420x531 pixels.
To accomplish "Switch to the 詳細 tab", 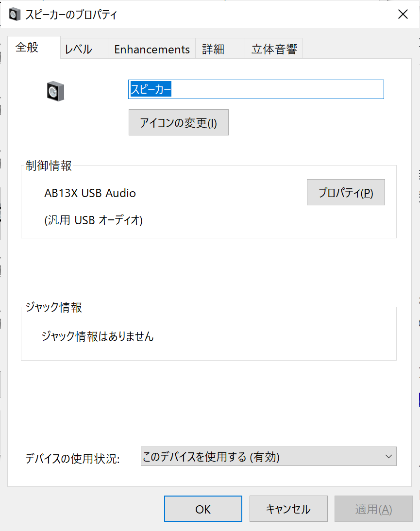I will 213,49.
